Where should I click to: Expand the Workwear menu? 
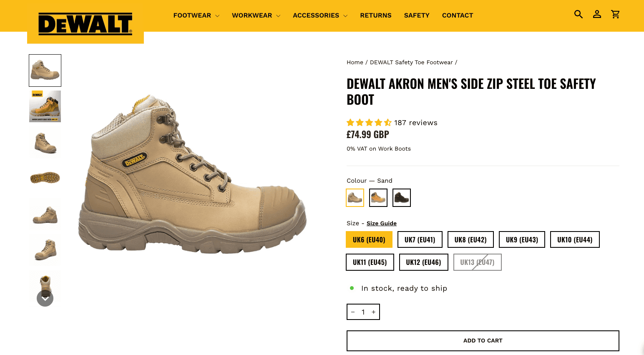coord(256,15)
